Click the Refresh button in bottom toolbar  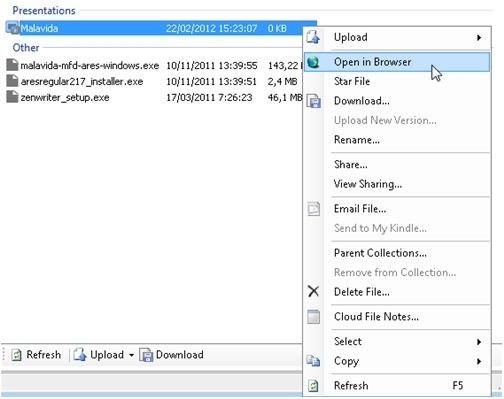[36, 355]
